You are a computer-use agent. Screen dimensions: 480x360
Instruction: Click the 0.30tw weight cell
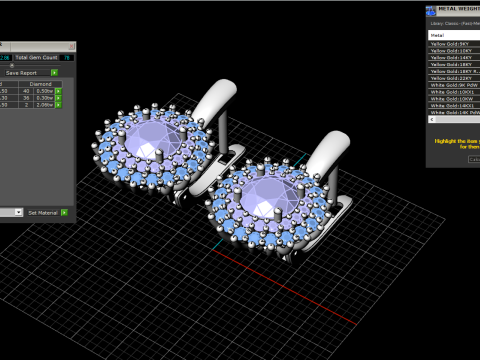[x=44, y=98]
